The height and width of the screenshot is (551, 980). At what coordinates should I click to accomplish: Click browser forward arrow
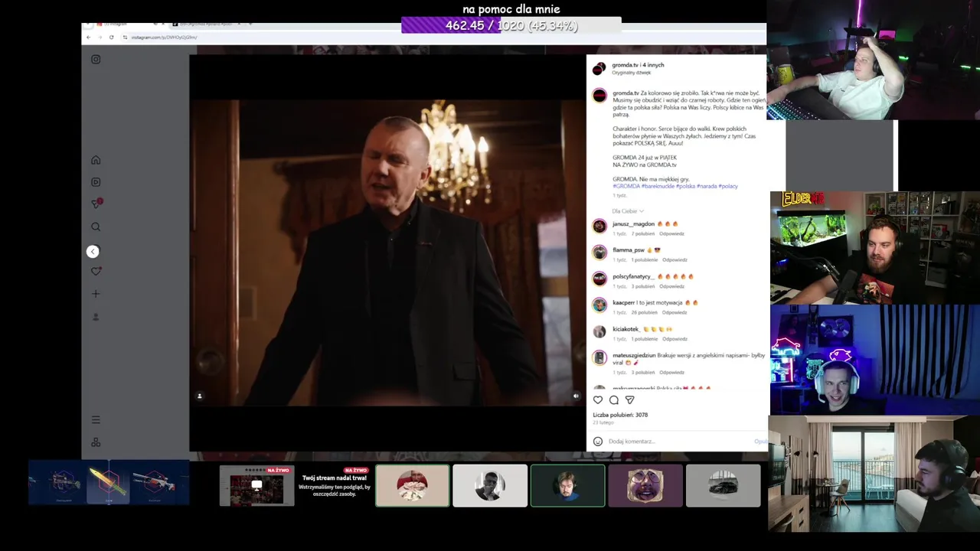(x=100, y=37)
